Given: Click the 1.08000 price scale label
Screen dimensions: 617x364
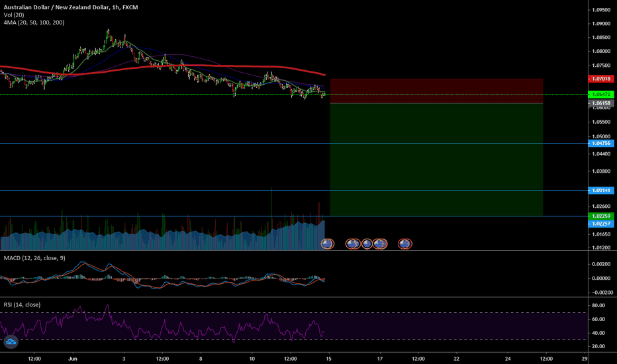Looking at the screenshot, I should tap(601, 51).
